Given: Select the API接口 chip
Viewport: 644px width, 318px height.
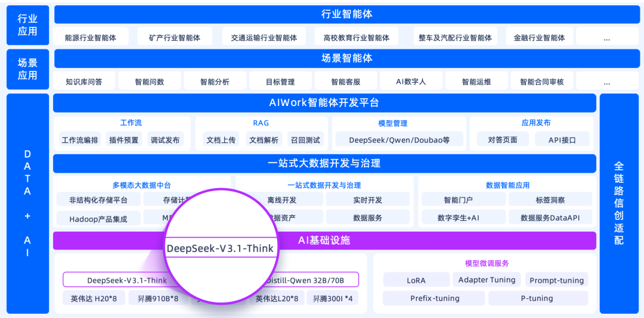Looking at the screenshot, I should [x=562, y=139].
